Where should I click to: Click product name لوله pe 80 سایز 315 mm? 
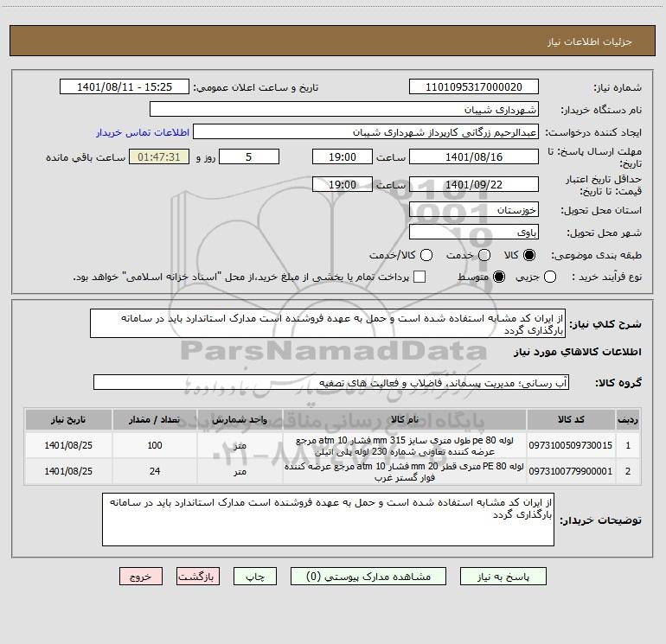click(405, 446)
